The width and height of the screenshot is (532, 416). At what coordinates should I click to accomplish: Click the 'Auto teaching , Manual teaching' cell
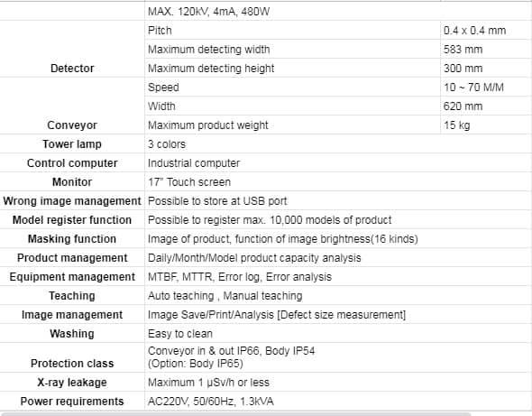(338, 296)
